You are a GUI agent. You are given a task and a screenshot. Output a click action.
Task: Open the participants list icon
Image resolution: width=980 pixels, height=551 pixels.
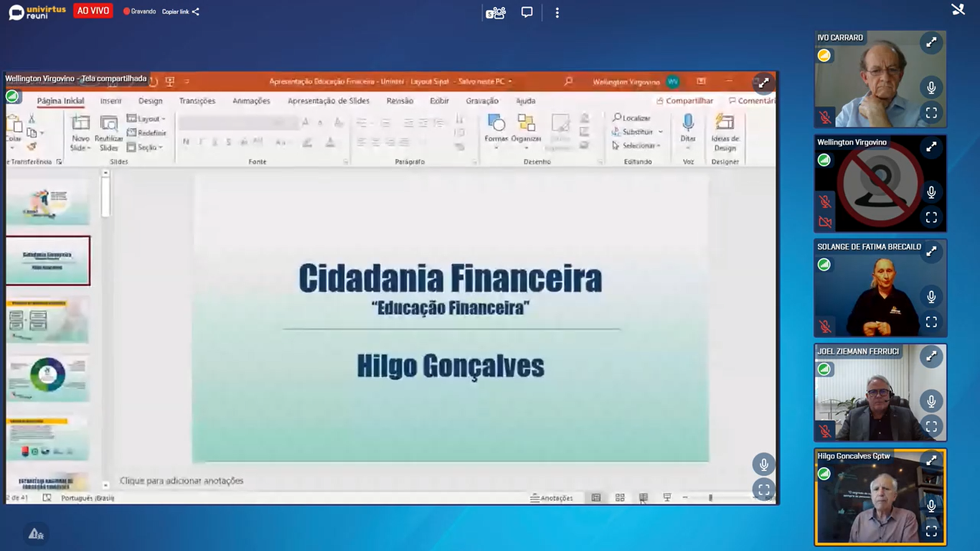[x=496, y=13]
